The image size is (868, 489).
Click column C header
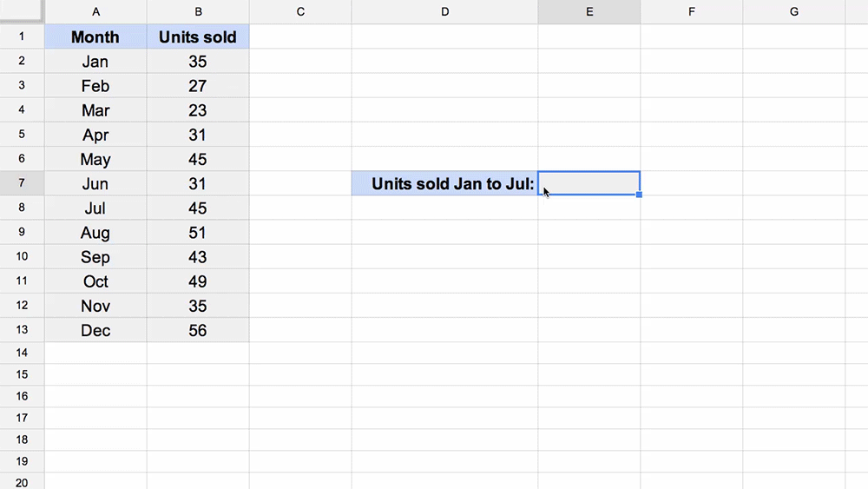(x=300, y=11)
